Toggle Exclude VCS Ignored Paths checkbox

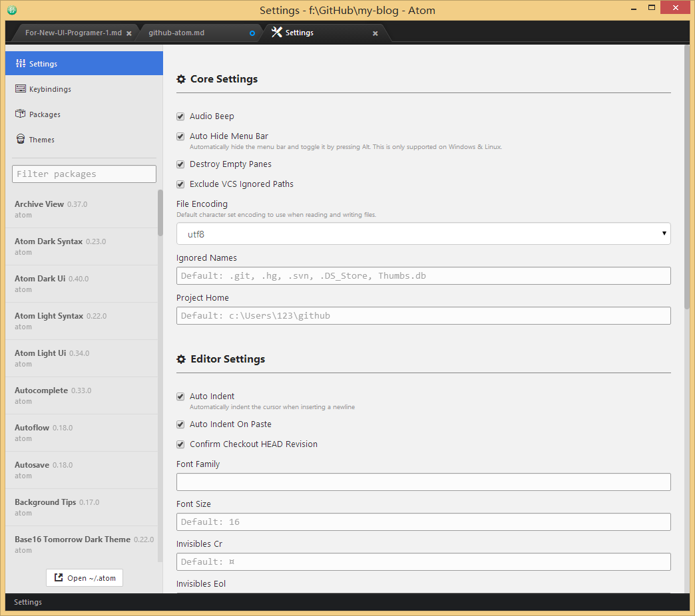pos(180,184)
